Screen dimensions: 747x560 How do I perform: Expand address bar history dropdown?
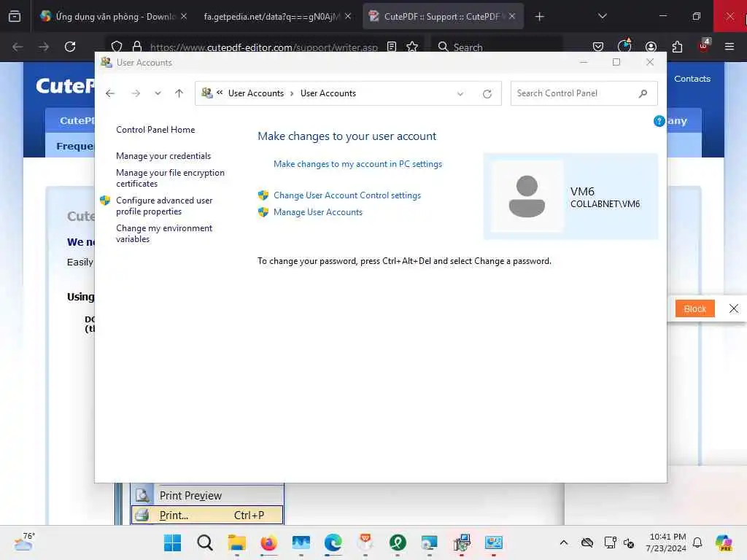(460, 94)
